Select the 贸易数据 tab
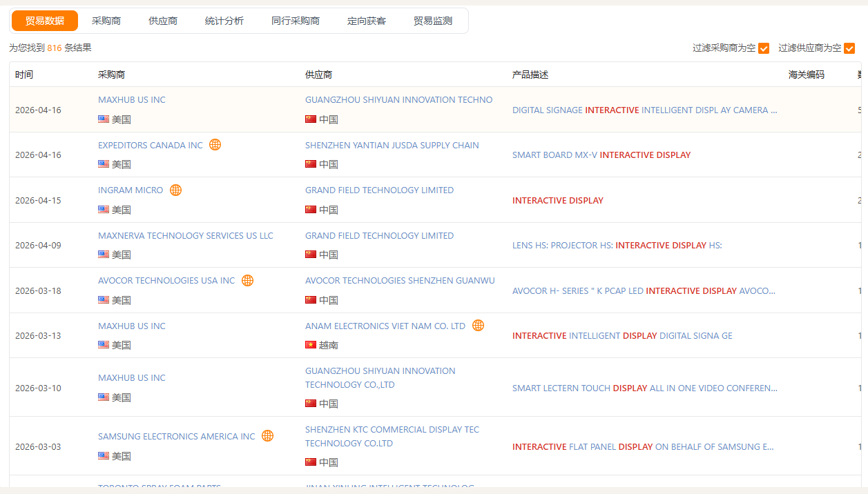This screenshot has width=868, height=494. point(45,21)
